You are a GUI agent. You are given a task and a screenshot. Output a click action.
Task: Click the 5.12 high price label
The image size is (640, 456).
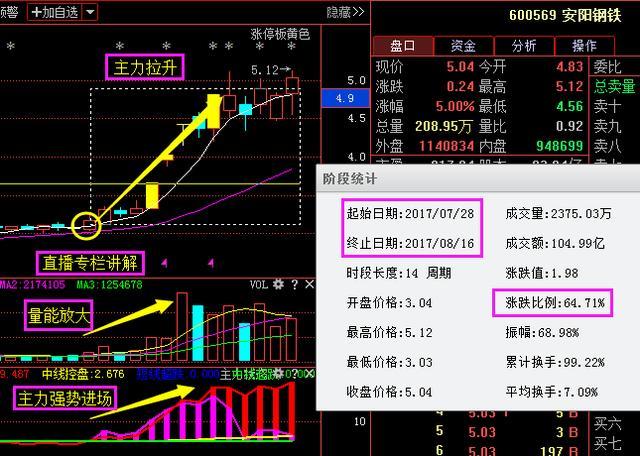click(264, 70)
